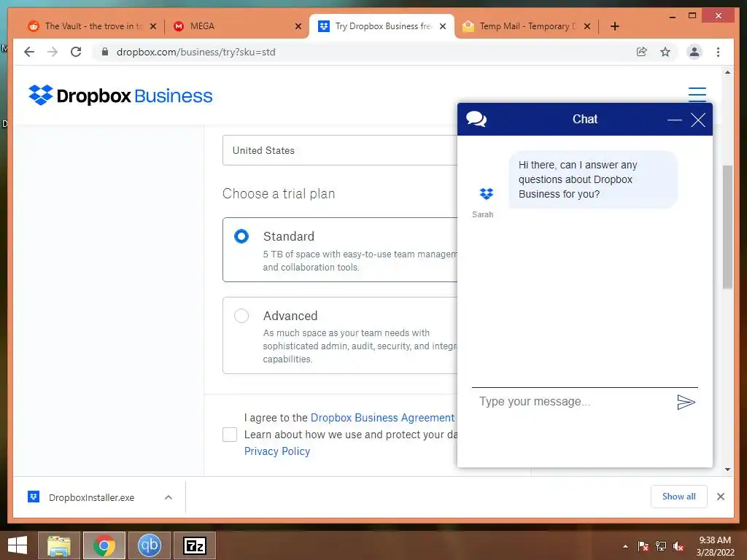Open Chrome's three-dot menu
This screenshot has width=747, height=560.
(718, 52)
